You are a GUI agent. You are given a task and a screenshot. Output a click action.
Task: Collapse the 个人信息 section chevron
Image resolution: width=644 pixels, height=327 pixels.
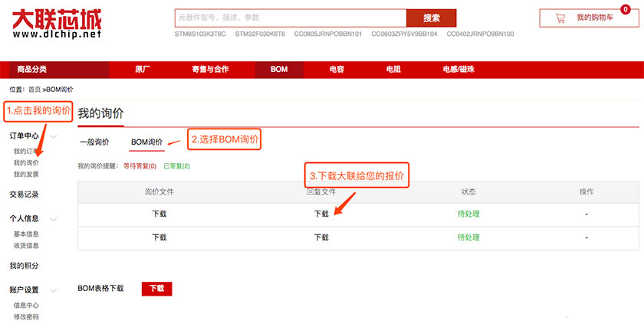coord(54,219)
